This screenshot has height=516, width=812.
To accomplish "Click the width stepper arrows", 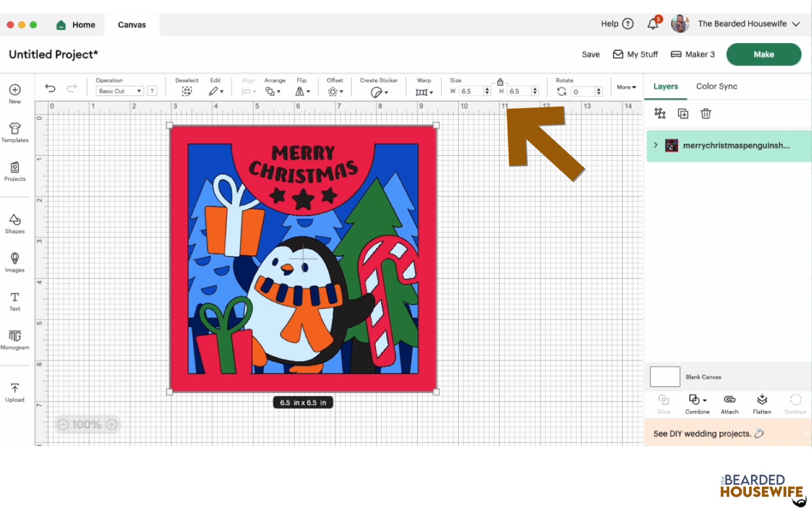I will coord(487,91).
